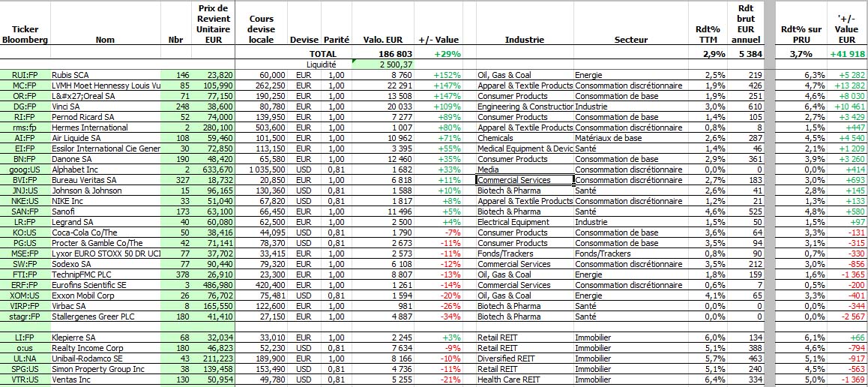Select the Procter & Gamble Co/The cell
The image size is (868, 387).
(105, 243)
